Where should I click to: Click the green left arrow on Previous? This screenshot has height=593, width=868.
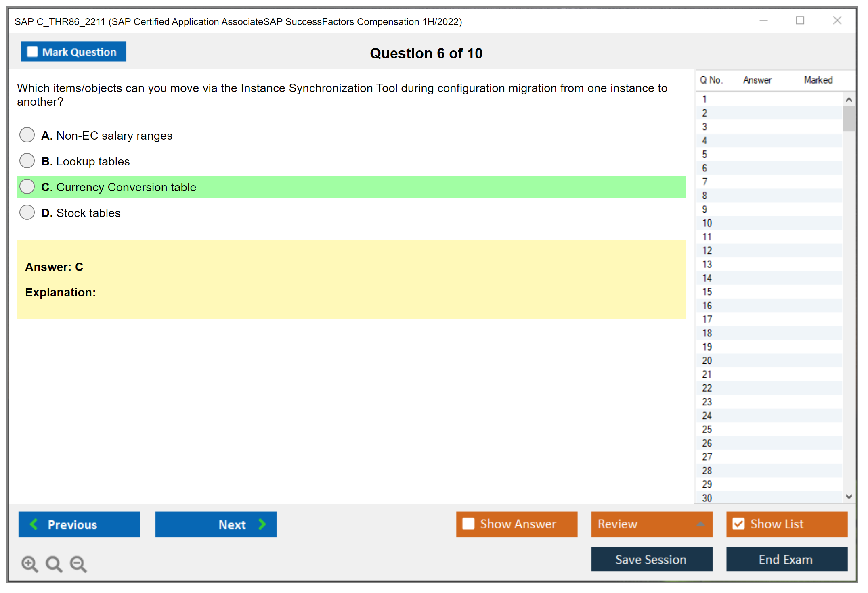(x=34, y=524)
